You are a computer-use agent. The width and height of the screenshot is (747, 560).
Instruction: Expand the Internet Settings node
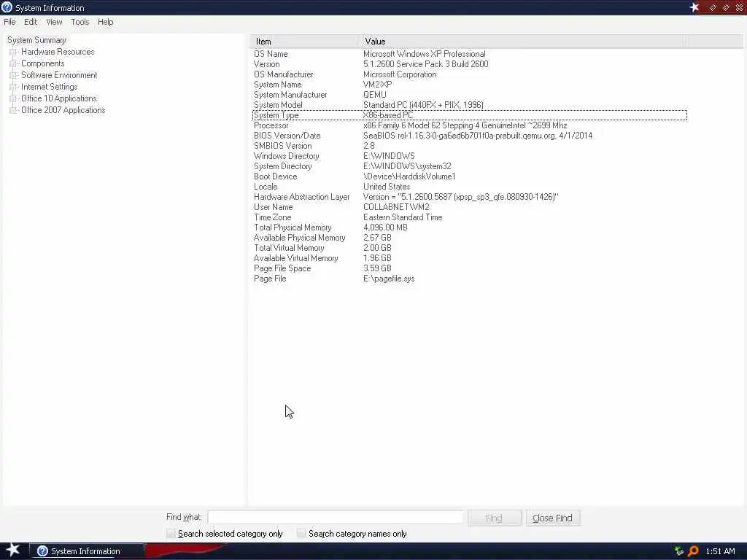click(13, 87)
